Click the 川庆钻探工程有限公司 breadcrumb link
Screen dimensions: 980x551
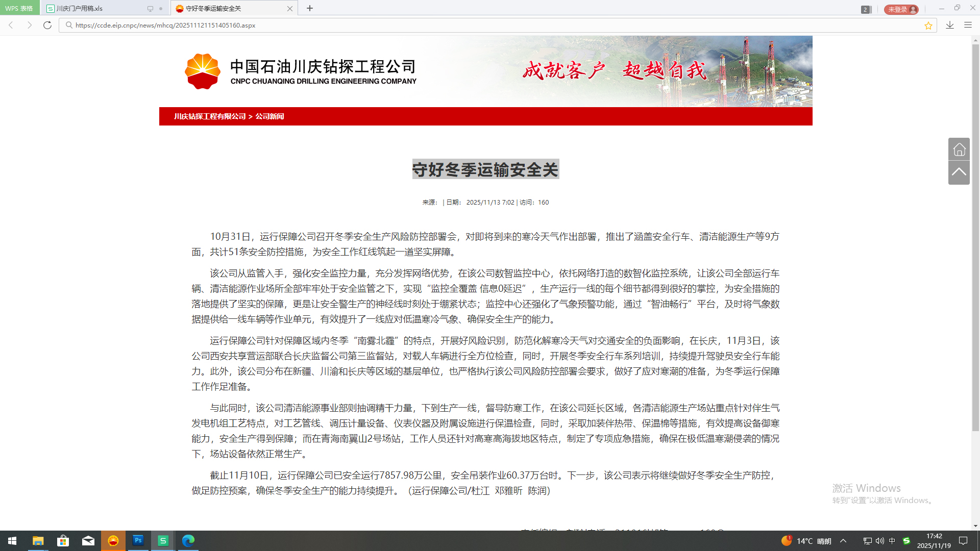(x=210, y=116)
